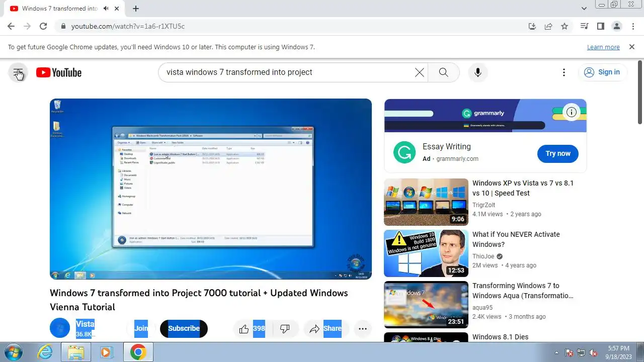Open 'Windows XP vs Vista vs 7' title

(523, 188)
